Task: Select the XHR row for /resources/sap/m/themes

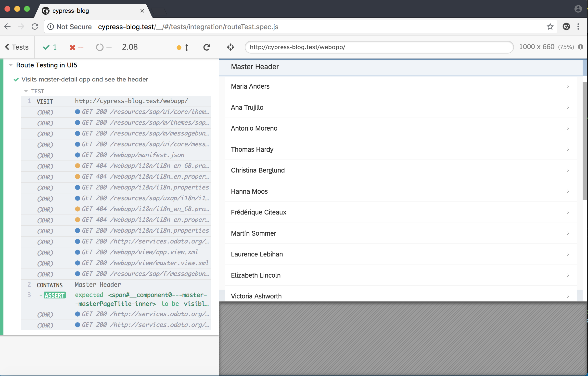Action: (x=116, y=123)
